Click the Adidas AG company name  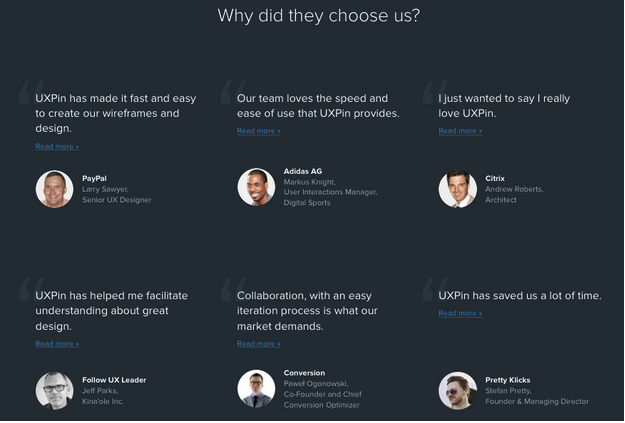303,171
